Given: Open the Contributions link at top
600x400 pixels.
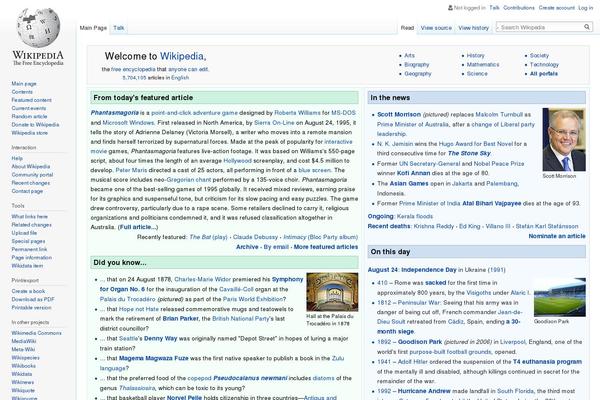Looking at the screenshot, I should pos(518,8).
